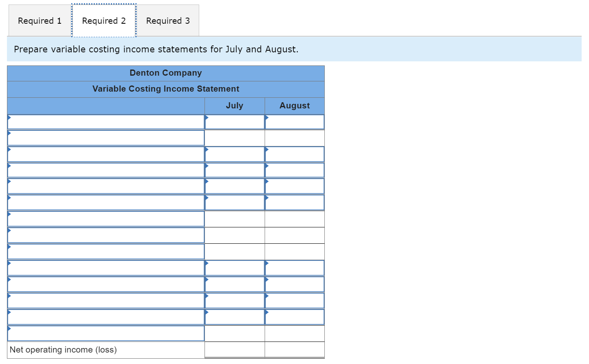Click the August cell directly above net operating income

[x=294, y=333]
